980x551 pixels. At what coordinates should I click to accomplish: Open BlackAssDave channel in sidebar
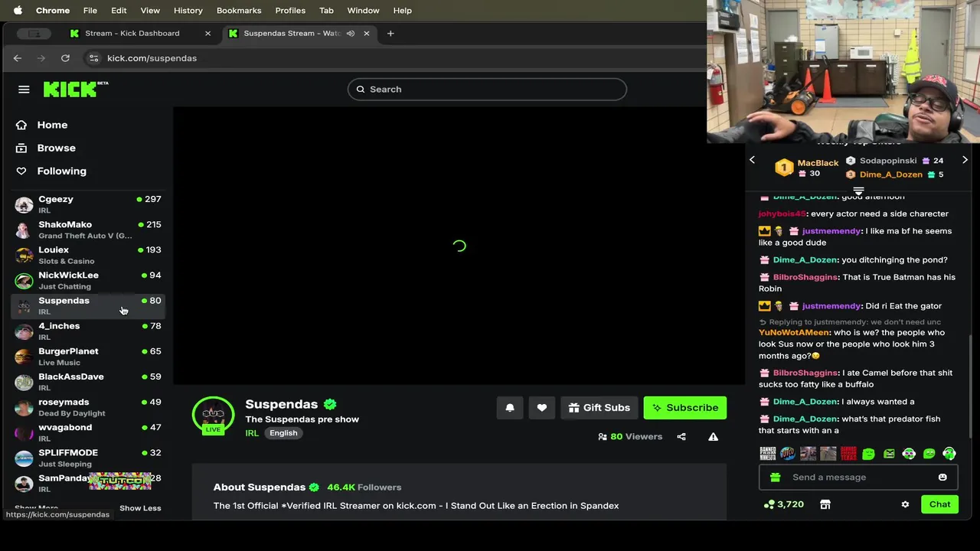[x=88, y=381]
